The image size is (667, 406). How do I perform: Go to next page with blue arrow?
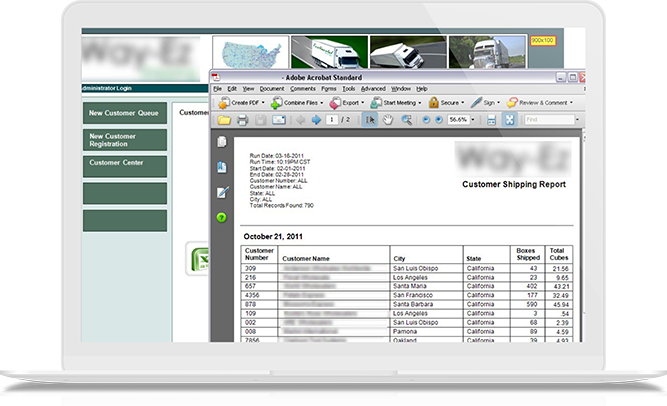[x=316, y=120]
